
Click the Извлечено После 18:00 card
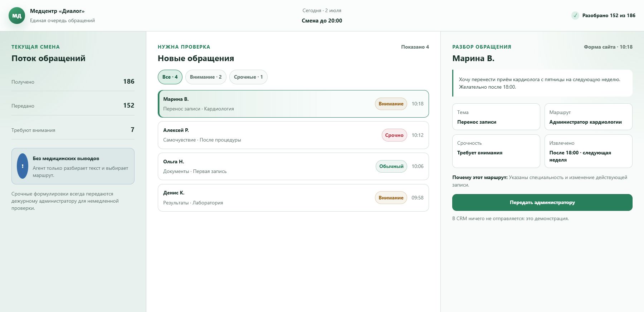point(588,151)
